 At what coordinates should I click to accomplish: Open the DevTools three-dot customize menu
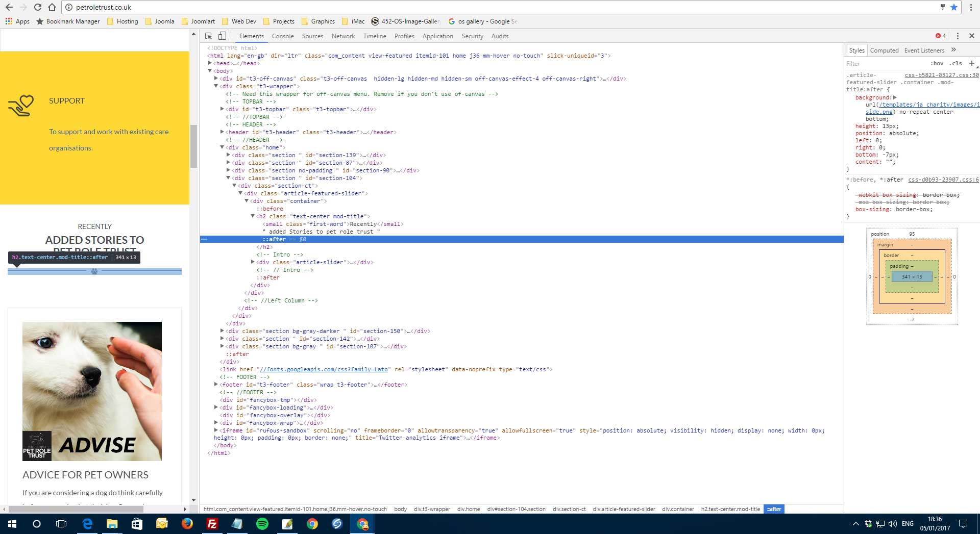click(x=958, y=36)
